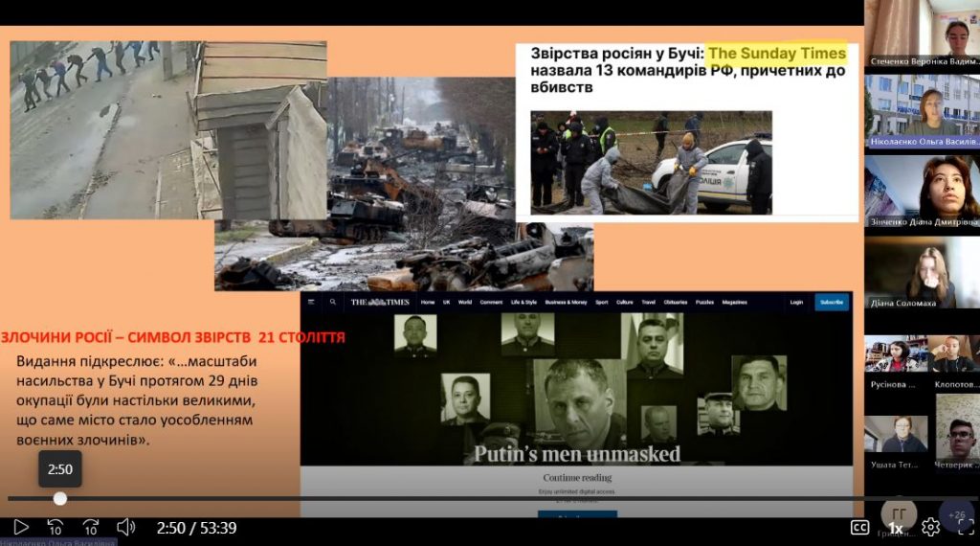980x546 pixels.
Task: Expand the +26 more participants bubble
Action: (x=956, y=514)
